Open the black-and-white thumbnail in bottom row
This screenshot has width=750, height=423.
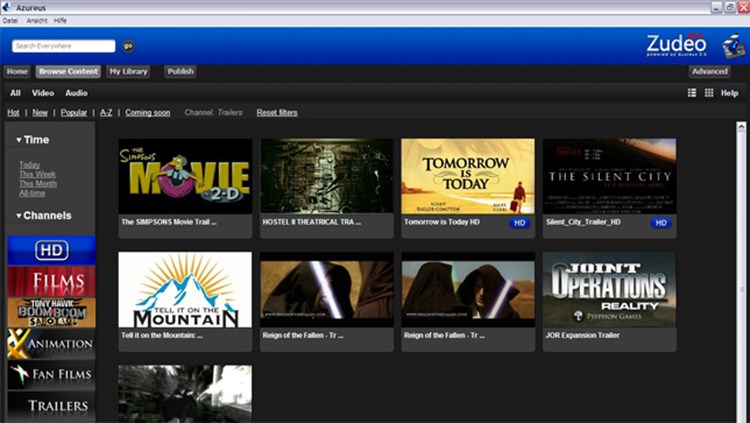coord(185,394)
